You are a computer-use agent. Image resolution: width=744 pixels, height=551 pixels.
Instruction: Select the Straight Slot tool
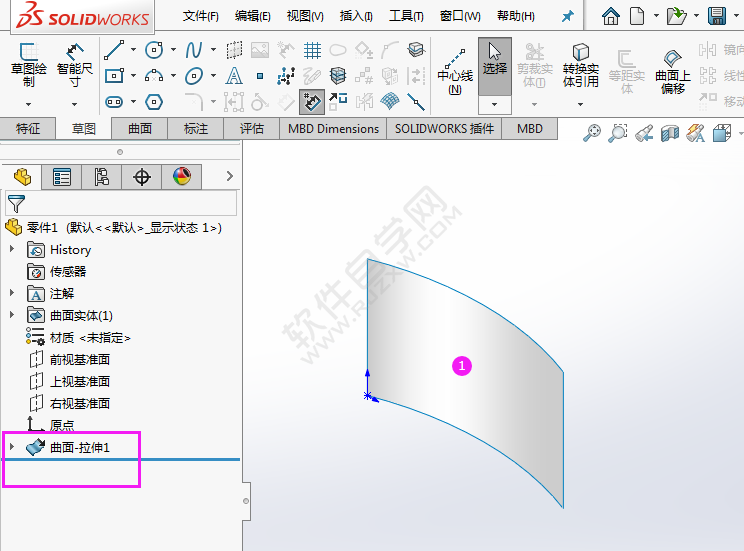pyautogui.click(x=114, y=102)
